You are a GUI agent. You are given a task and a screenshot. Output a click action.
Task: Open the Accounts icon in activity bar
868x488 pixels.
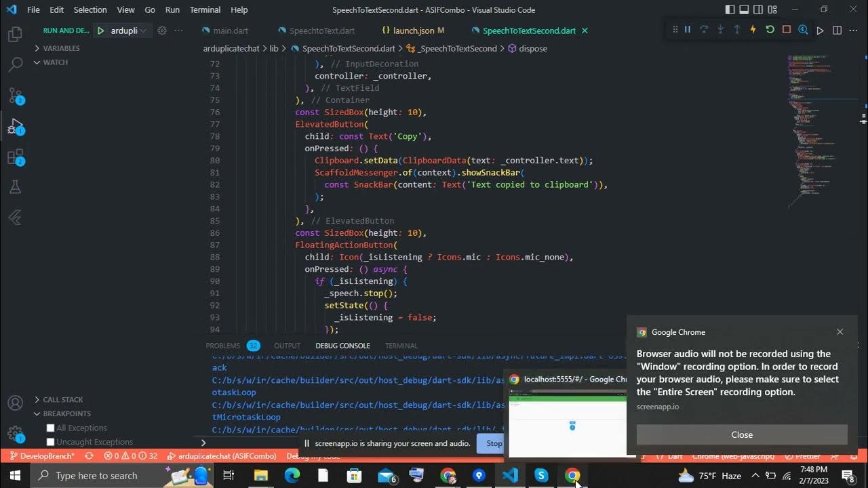[15, 403]
